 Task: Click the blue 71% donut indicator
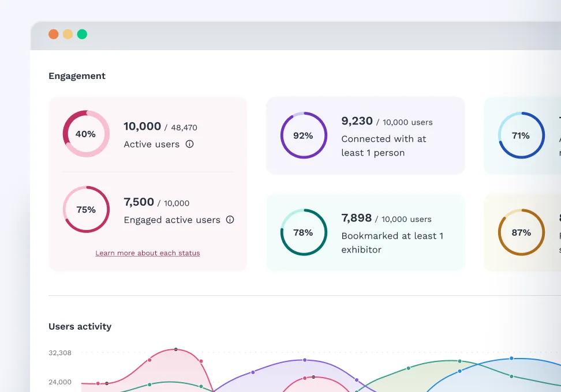(x=521, y=135)
